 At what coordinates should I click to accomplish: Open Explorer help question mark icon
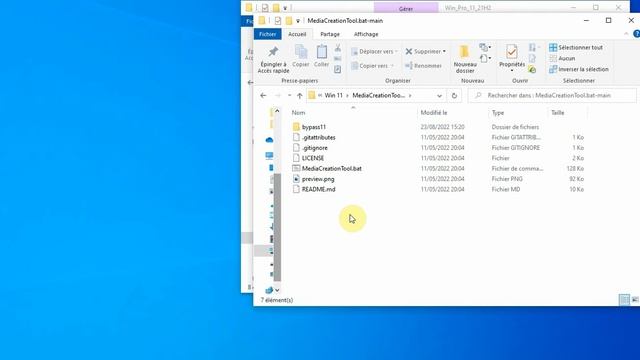(x=636, y=34)
